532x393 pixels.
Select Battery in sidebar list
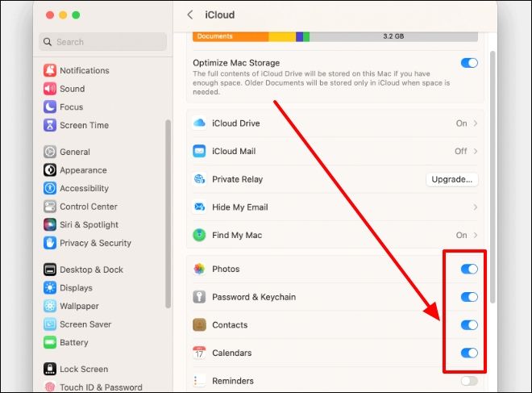click(74, 342)
